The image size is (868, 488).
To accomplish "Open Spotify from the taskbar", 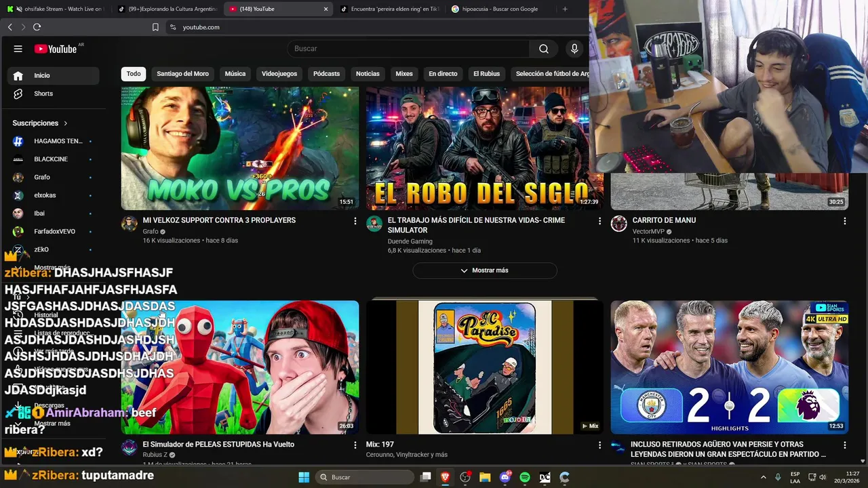I will point(525,477).
